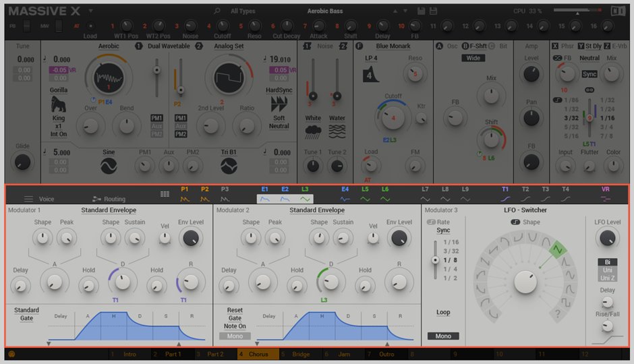
Task: Click the Chorus performer slot 4
Action: click(x=257, y=354)
